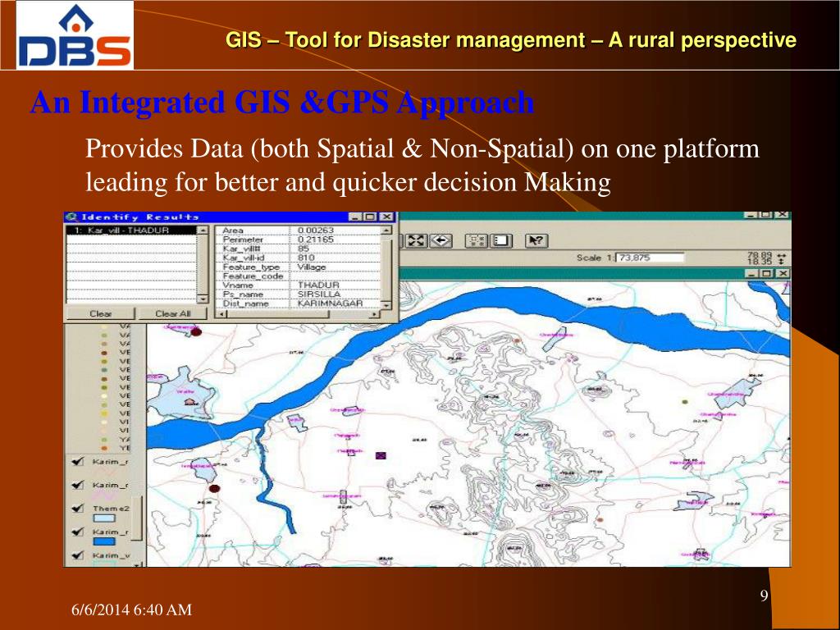Click the slide heading 'An Integrated GIS &GPS Approach'
Viewport: 840px width, 630px height.
pyautogui.click(x=282, y=102)
